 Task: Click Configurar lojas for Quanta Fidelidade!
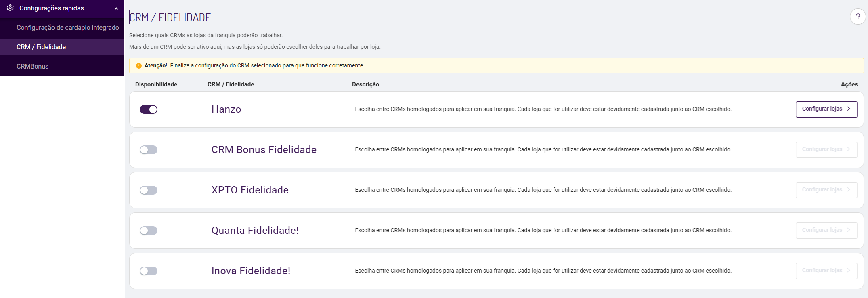point(826,230)
